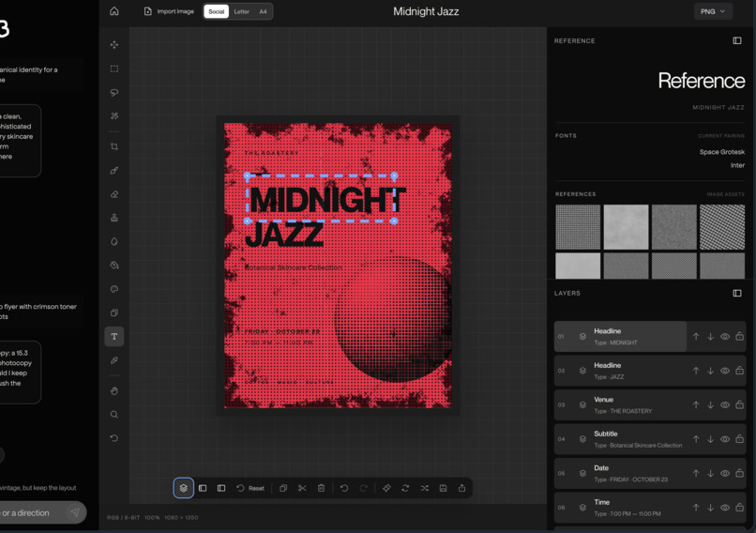Click the direction prompt input field
The image size is (756, 533).
click(x=33, y=512)
